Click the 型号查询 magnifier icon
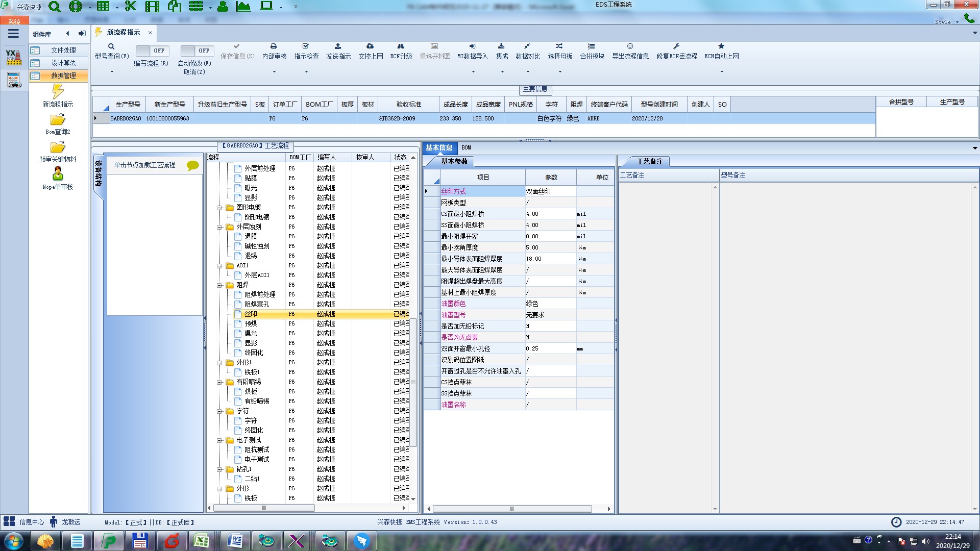The image size is (980, 551). coord(111,46)
